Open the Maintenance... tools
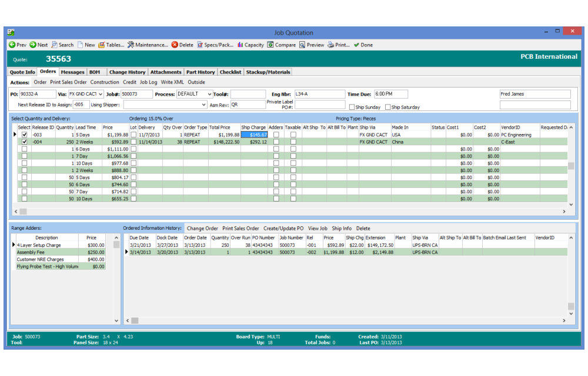588x376 pixels. pos(148,45)
